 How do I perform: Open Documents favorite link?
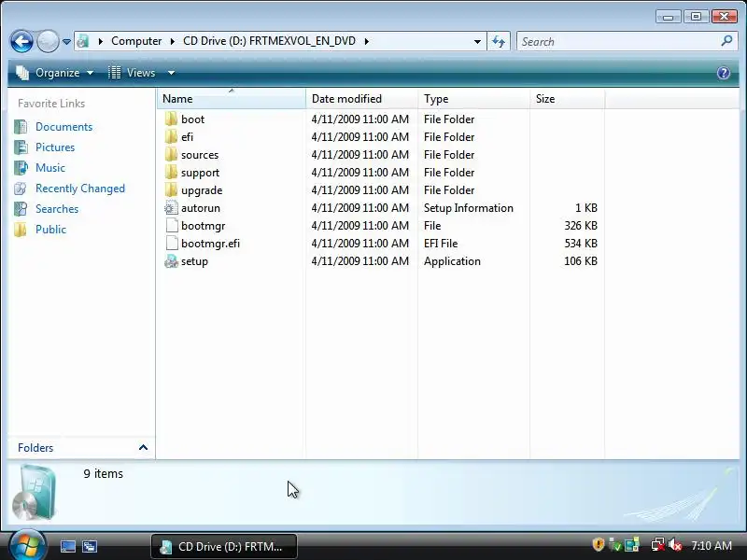(x=63, y=127)
